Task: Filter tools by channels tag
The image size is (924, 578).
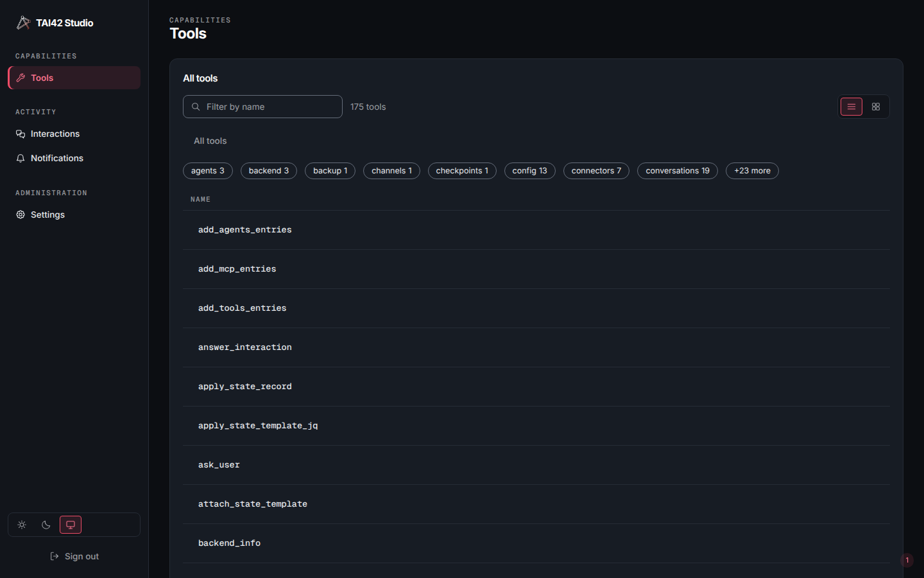Action: click(391, 171)
